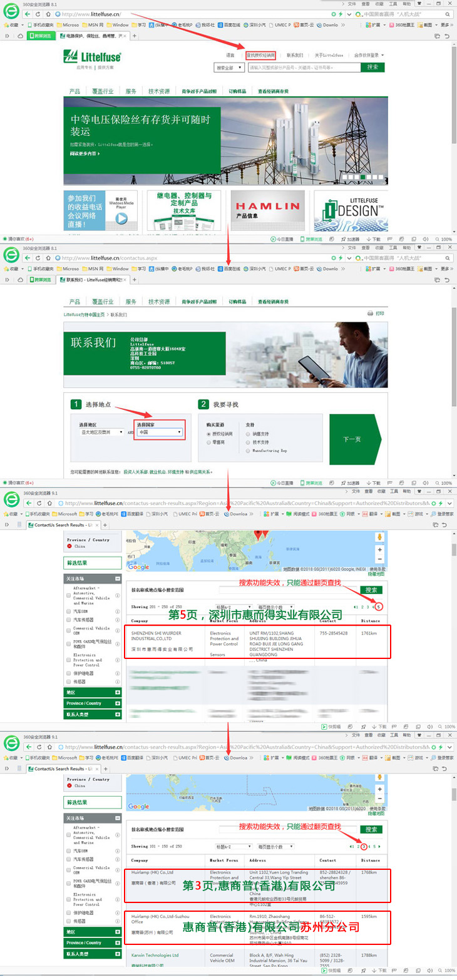The width and height of the screenshot is (457, 980).
Task: Open the 工具 browser menu in the homepage window
Action: (393, 4)
